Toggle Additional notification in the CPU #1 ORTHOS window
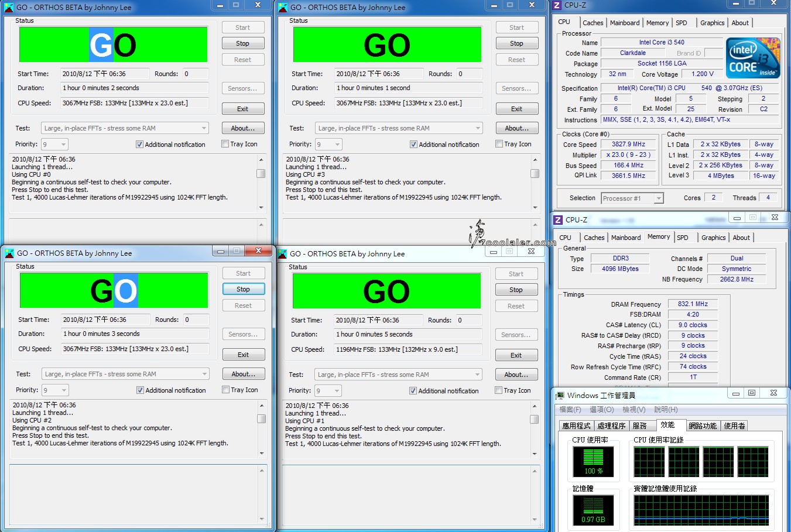The image size is (791, 532). tap(413, 391)
